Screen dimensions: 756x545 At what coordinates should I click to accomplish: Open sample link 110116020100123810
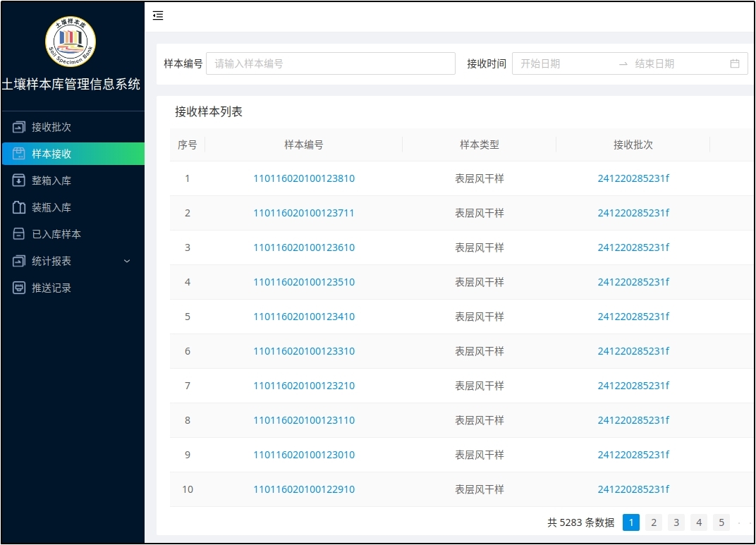pyautogui.click(x=304, y=178)
